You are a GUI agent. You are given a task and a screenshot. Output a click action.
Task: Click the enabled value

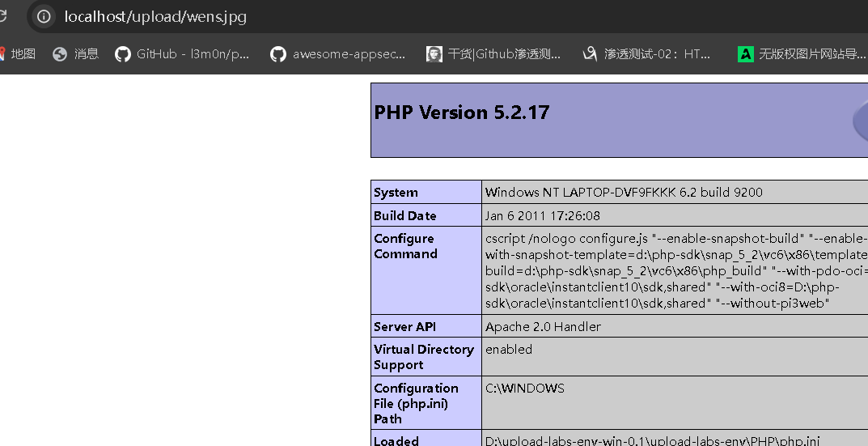tap(509, 350)
